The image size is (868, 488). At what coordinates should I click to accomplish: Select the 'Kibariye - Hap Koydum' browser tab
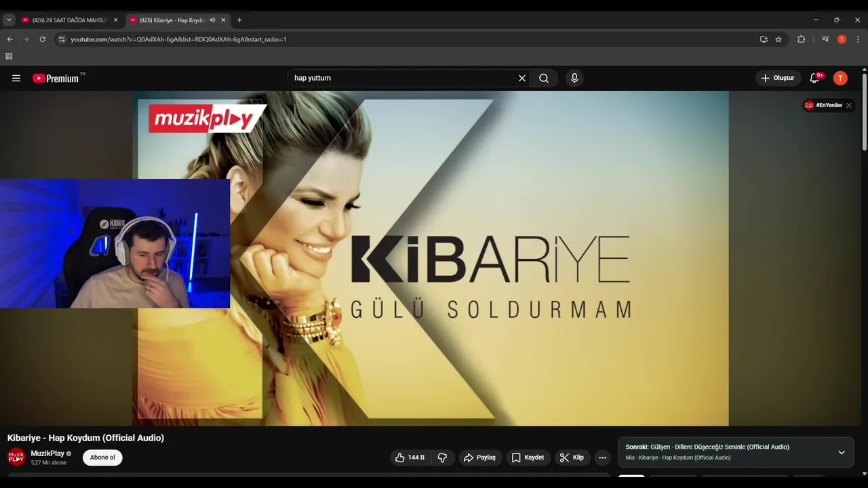pos(172,20)
